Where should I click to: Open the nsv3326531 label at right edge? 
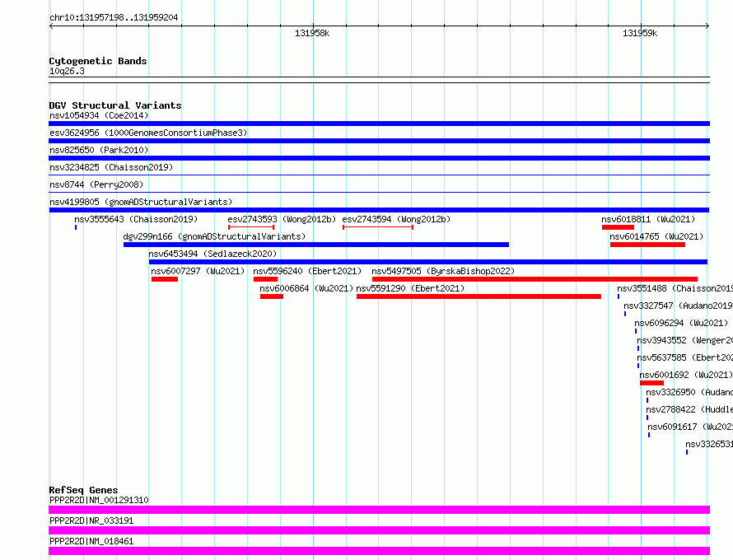tap(709, 444)
